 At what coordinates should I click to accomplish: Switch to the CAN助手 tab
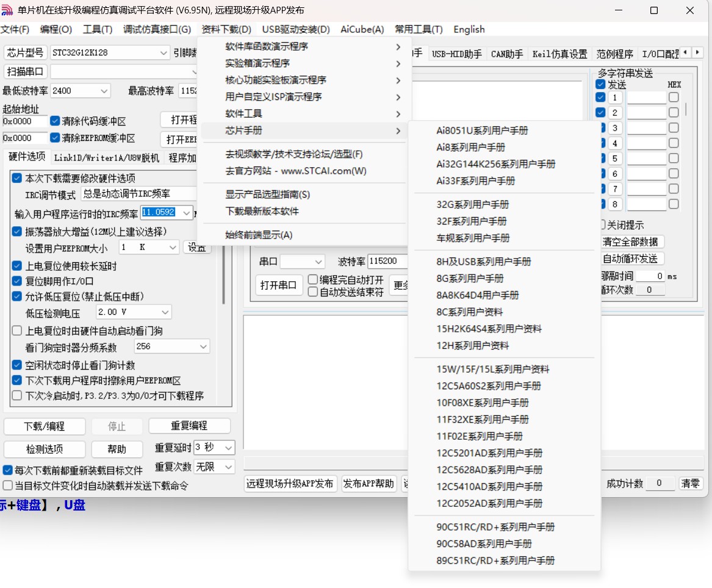coord(507,54)
